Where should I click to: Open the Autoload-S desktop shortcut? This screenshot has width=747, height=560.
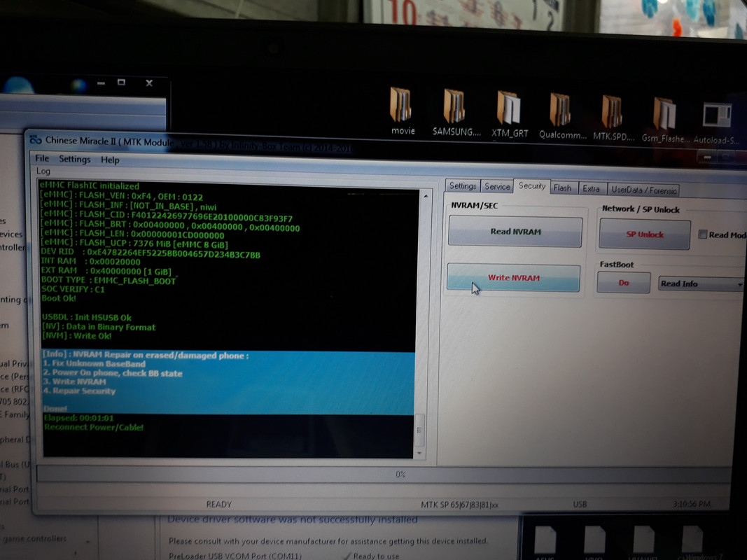[x=717, y=123]
